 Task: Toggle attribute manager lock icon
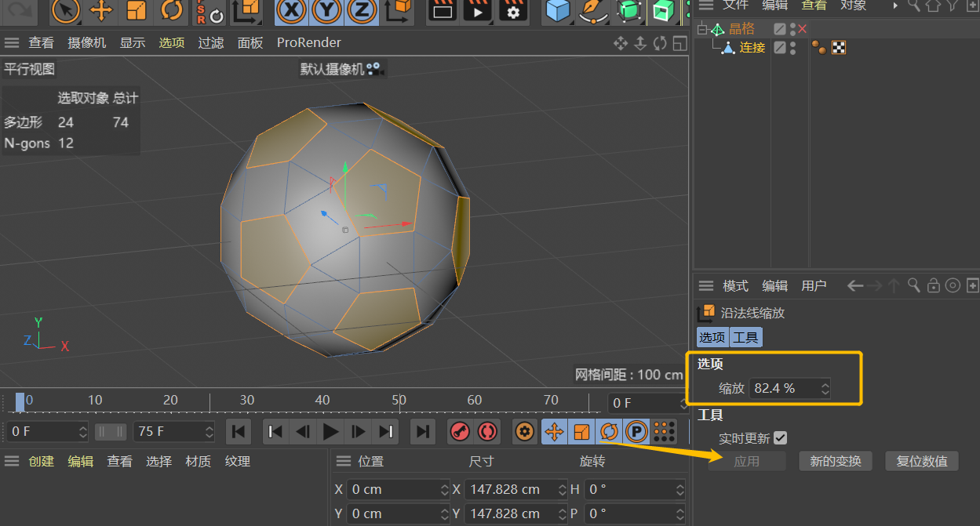(934, 286)
